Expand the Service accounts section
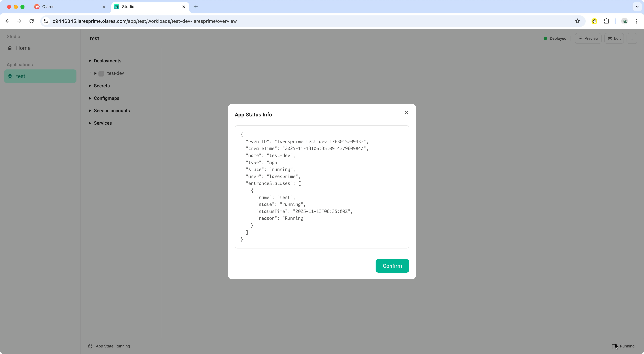 90,111
